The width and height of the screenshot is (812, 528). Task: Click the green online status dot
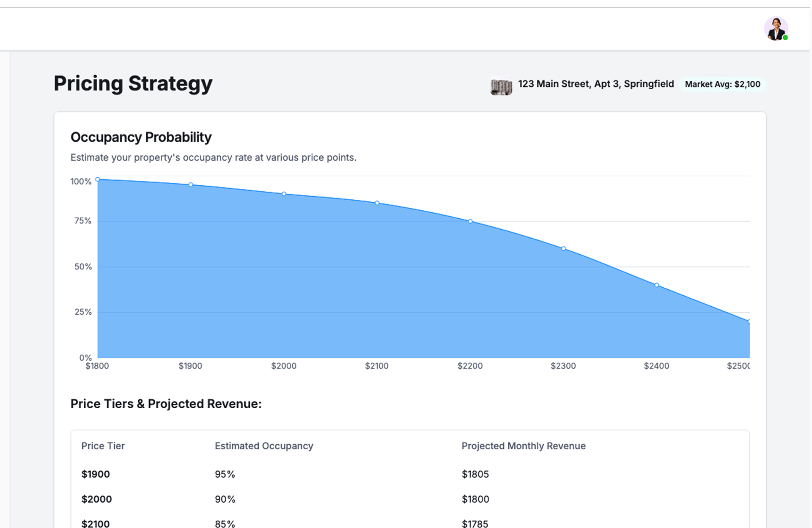[x=785, y=38]
